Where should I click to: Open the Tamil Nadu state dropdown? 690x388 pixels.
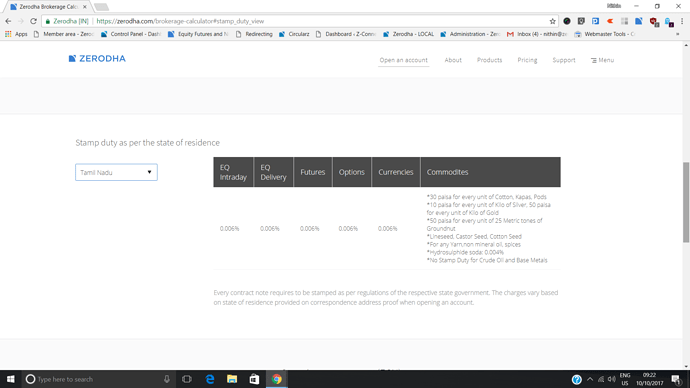pos(116,172)
